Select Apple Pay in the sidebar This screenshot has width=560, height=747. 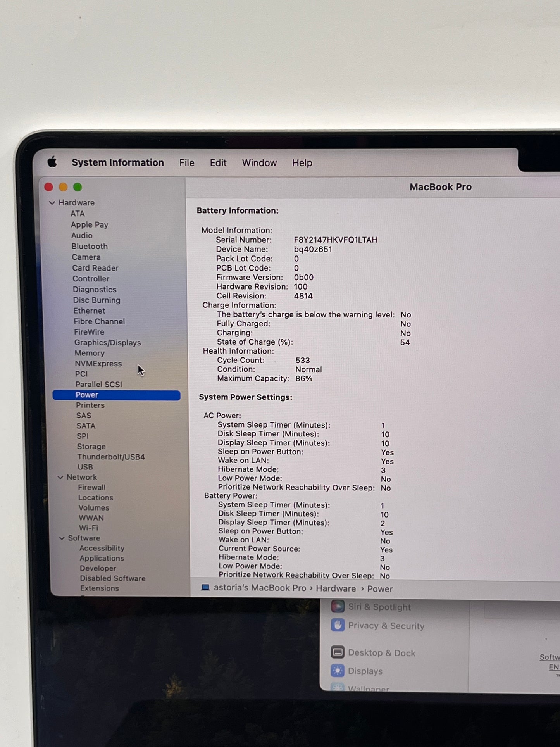[x=90, y=224]
